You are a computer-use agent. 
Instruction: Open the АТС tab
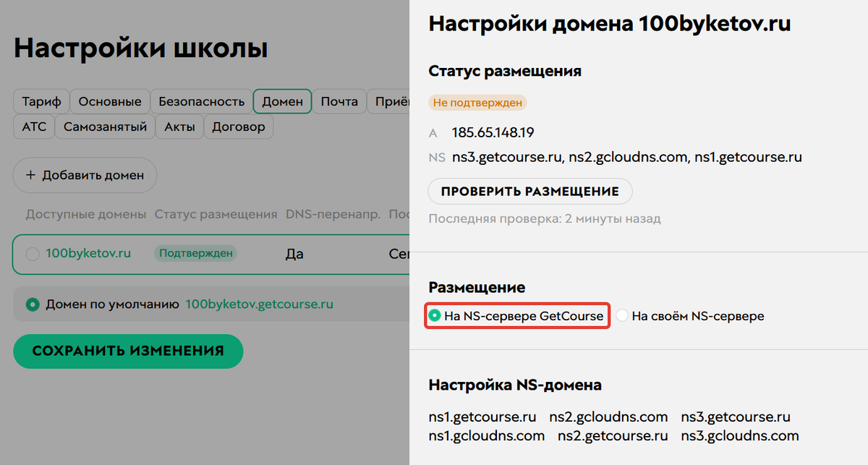[x=34, y=127]
